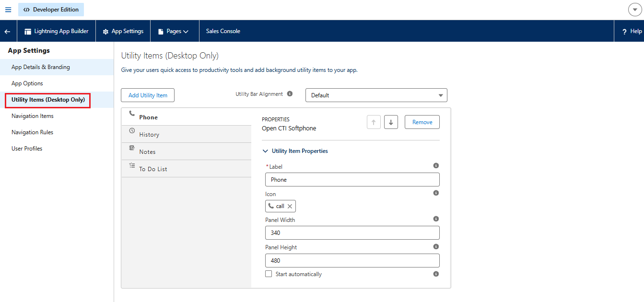Open App Options in sidebar
The width and height of the screenshot is (644, 302).
coord(57,83)
